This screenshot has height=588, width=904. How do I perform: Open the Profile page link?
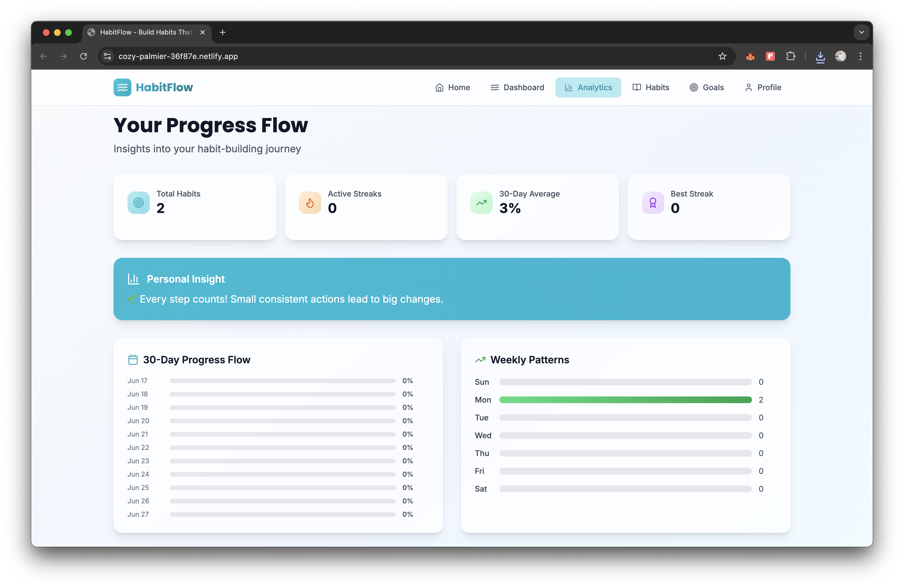pyautogui.click(x=763, y=87)
